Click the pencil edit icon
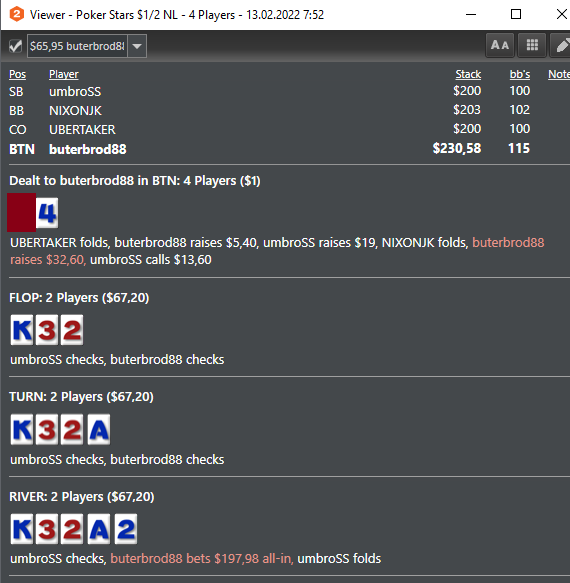This screenshot has height=583, width=570. click(x=561, y=45)
